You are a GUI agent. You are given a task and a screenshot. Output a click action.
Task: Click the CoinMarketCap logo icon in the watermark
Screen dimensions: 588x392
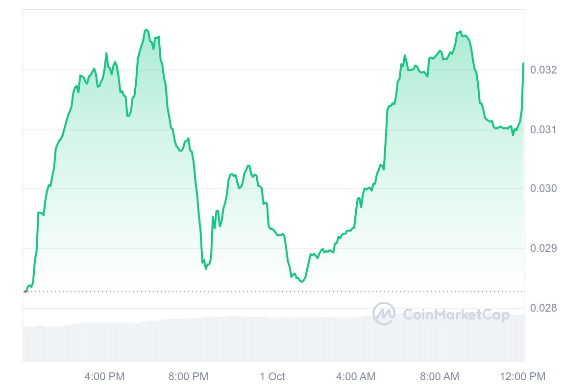(x=384, y=314)
